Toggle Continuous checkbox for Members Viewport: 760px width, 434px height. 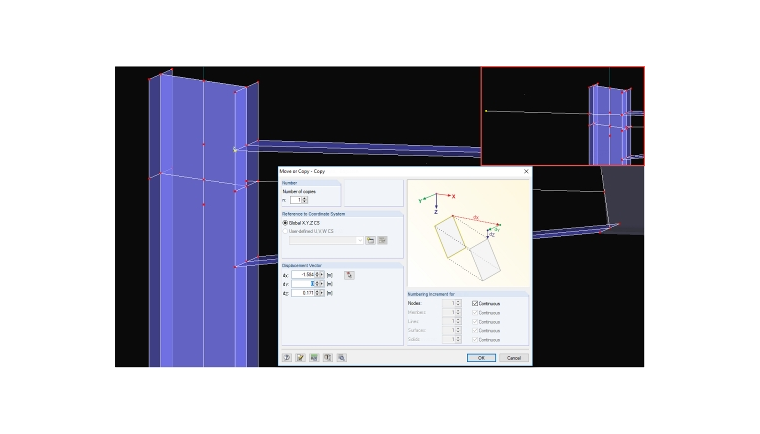click(475, 313)
